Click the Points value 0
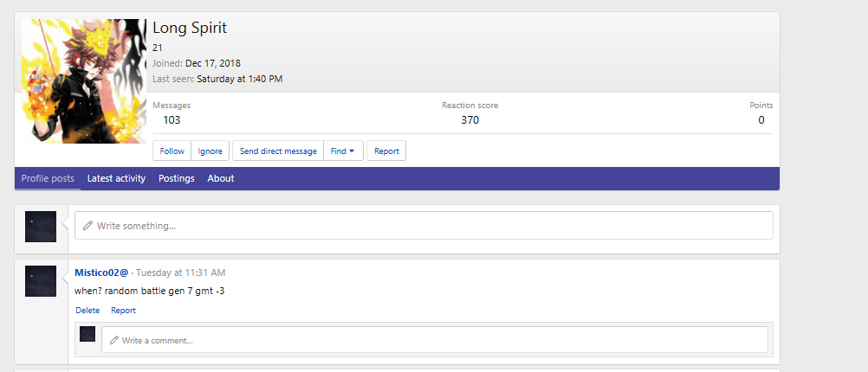The width and height of the screenshot is (868, 372). [761, 120]
